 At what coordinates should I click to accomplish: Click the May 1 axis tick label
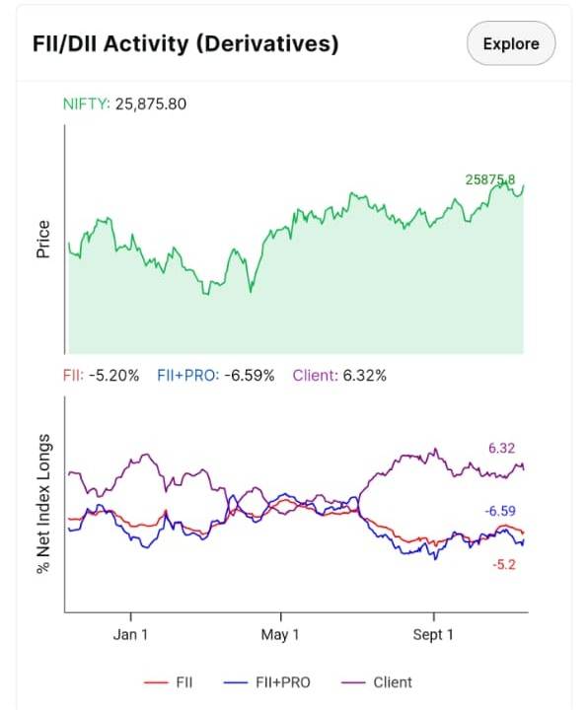[280, 634]
